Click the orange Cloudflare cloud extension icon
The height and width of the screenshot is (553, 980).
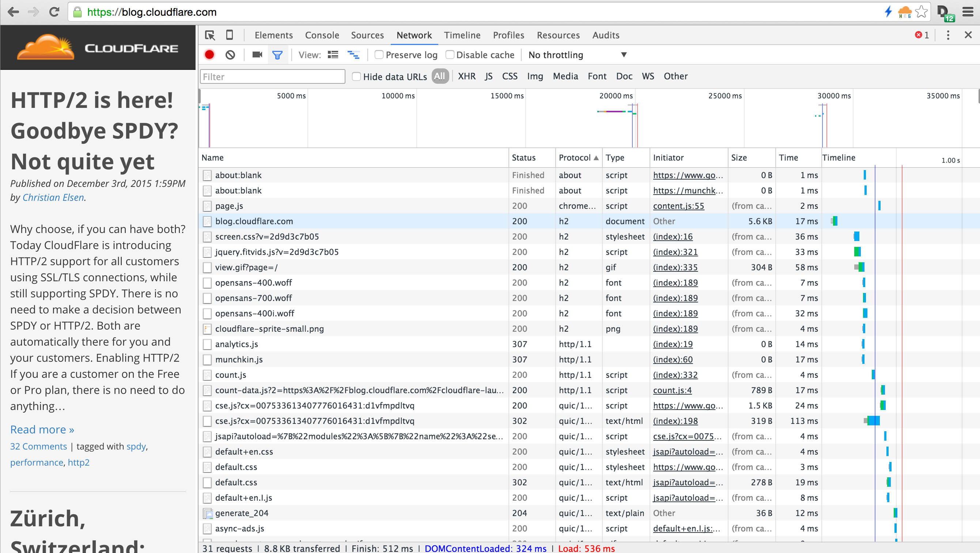[905, 12]
